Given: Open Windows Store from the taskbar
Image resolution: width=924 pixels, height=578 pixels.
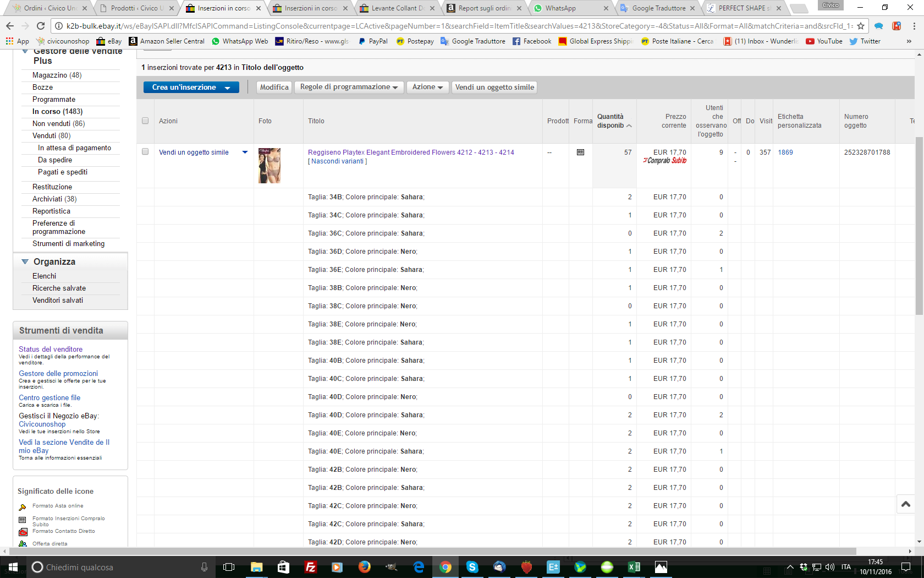Looking at the screenshot, I should [x=283, y=567].
